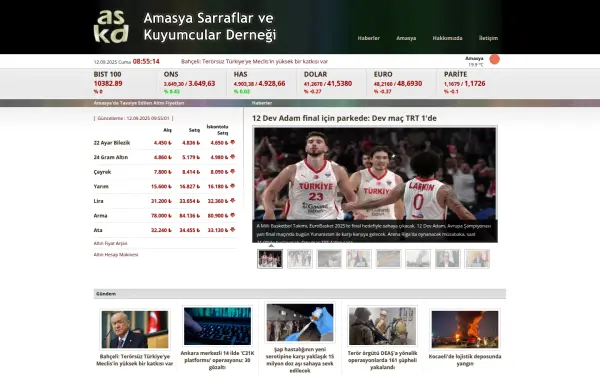Open the Bahçeli Gündem news photo
This screenshot has width=600, height=375.
point(135,329)
